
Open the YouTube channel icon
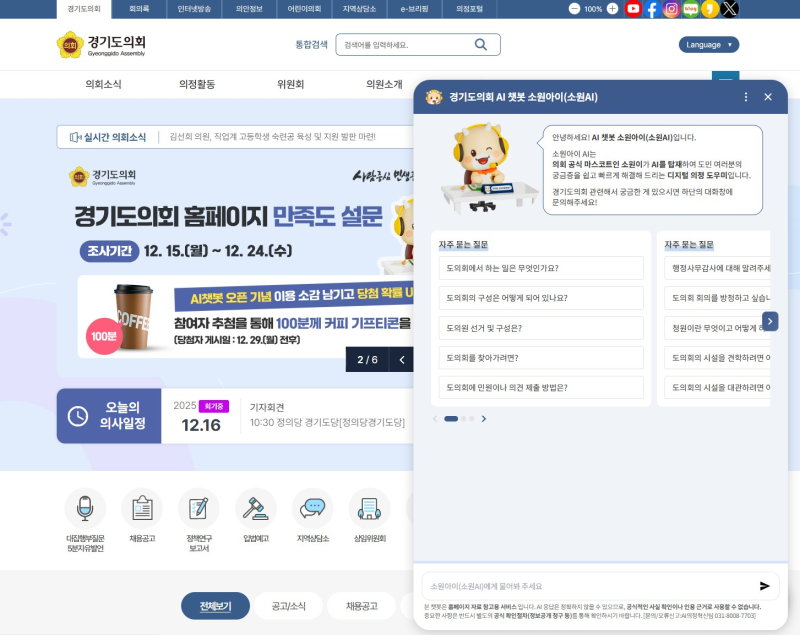point(633,9)
